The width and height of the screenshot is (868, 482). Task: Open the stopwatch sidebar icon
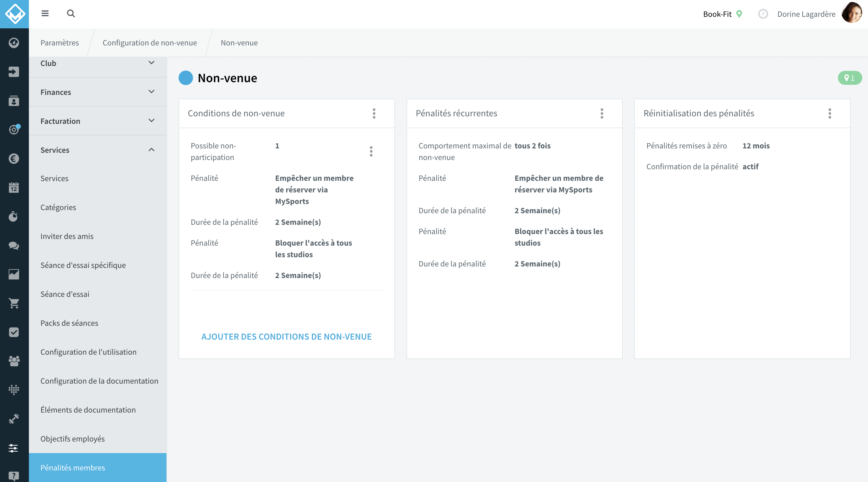click(14, 216)
